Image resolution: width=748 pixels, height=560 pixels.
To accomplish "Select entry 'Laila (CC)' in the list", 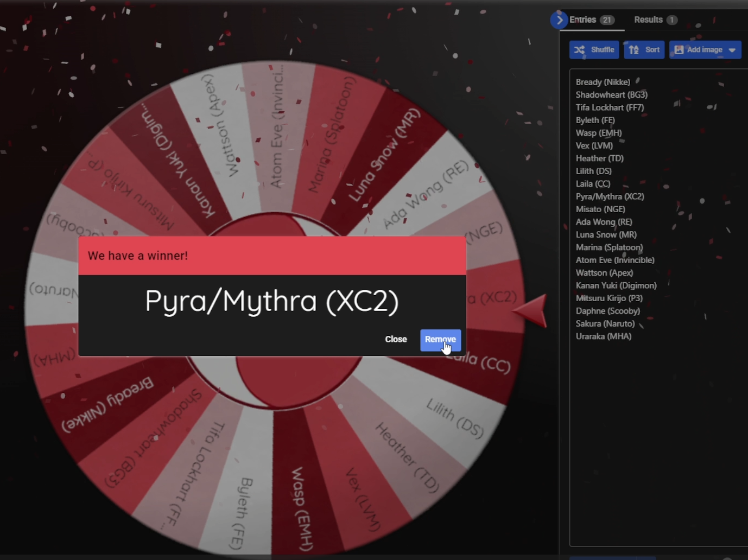I will 593,184.
